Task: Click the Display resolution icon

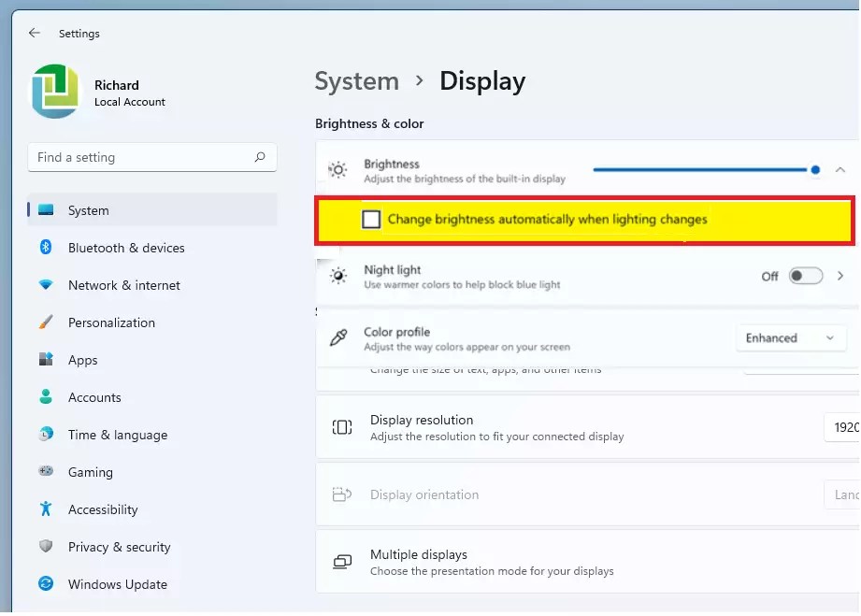Action: coord(342,427)
